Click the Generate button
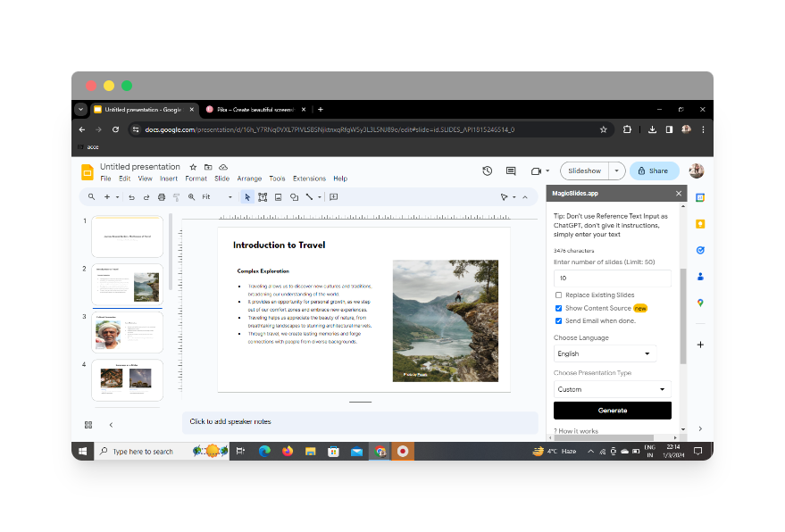This screenshot has width=785, height=532. 613,411
